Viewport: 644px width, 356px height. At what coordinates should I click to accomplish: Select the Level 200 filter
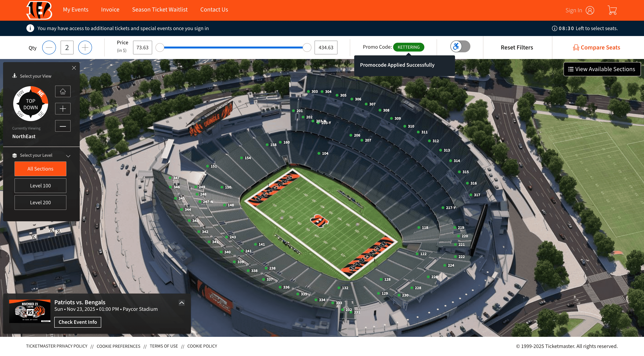[40, 203]
